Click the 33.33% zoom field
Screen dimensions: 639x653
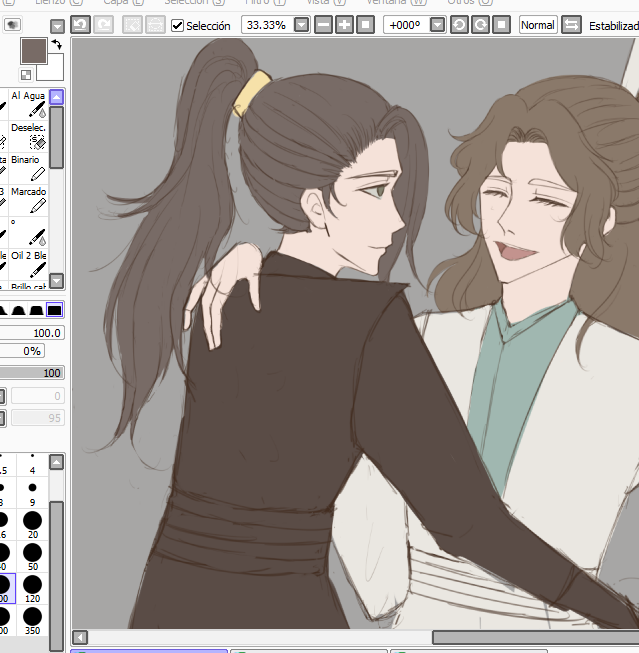(267, 25)
